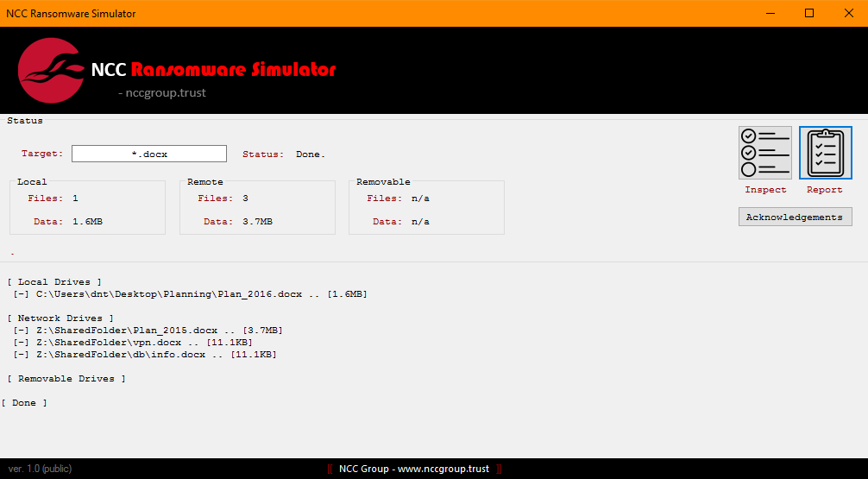Click the nccgroup.trust subtitle in header
This screenshot has height=479, width=868.
tap(162, 93)
